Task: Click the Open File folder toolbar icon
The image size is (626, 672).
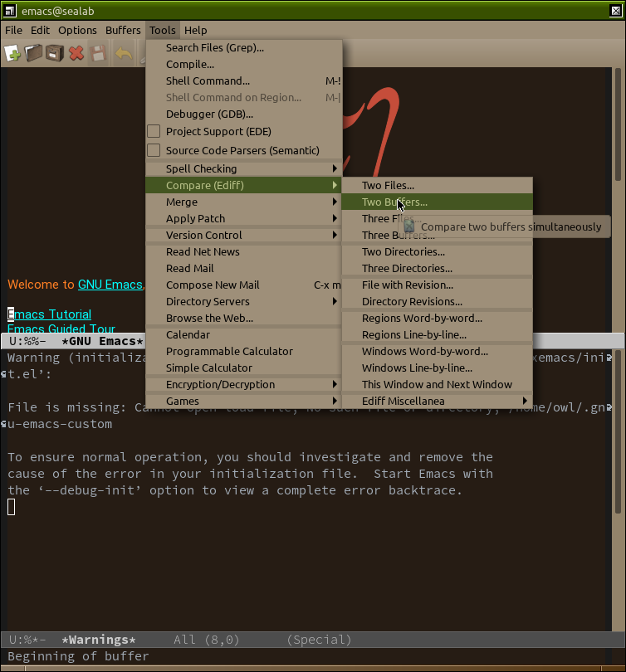Action: [x=33, y=54]
